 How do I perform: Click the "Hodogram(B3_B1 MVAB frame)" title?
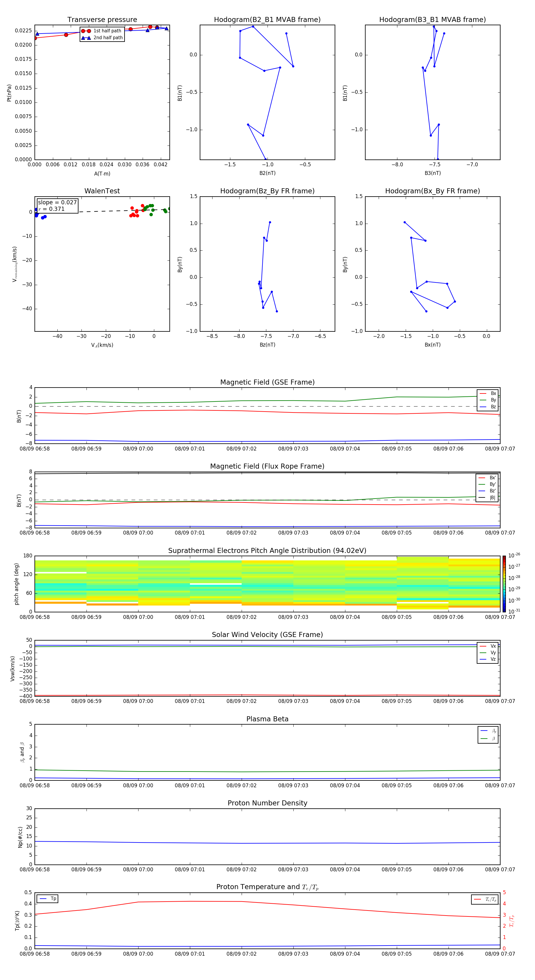click(432, 20)
